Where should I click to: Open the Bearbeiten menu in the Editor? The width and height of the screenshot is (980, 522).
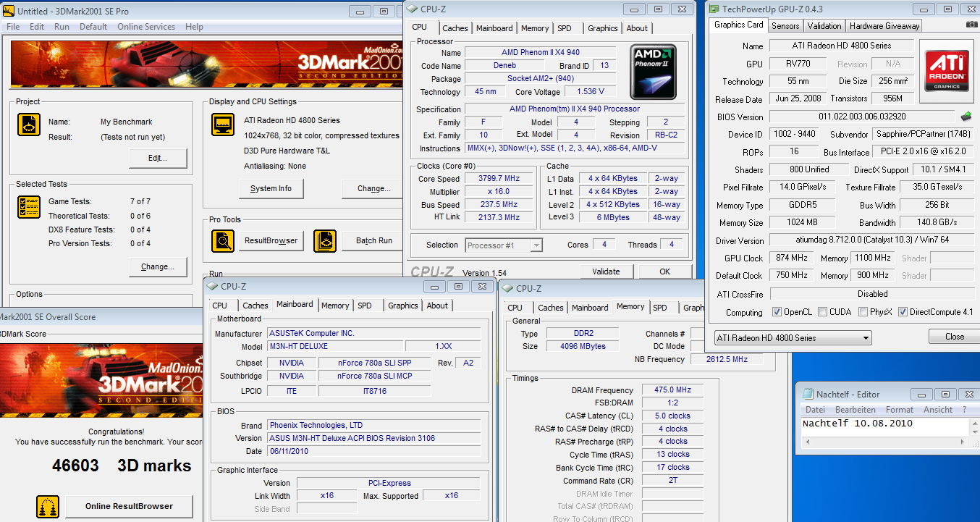point(855,410)
